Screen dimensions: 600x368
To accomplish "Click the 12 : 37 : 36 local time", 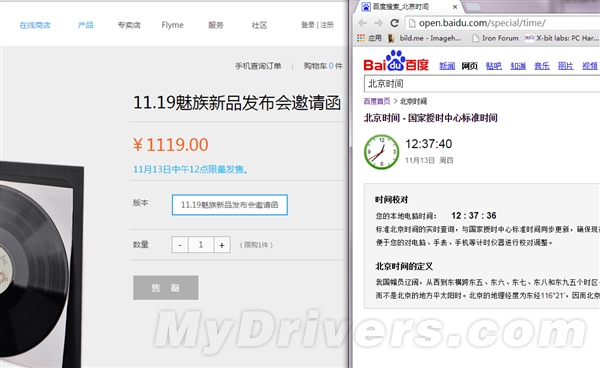I will point(474,216).
